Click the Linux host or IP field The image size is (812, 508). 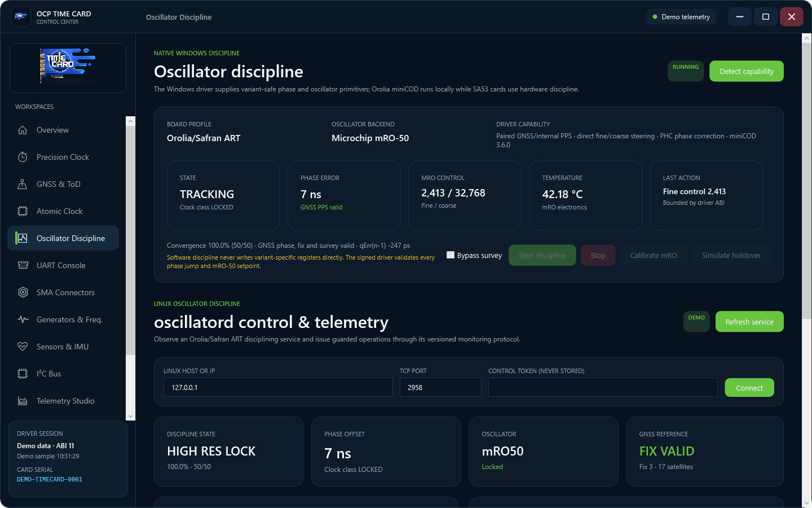point(278,387)
